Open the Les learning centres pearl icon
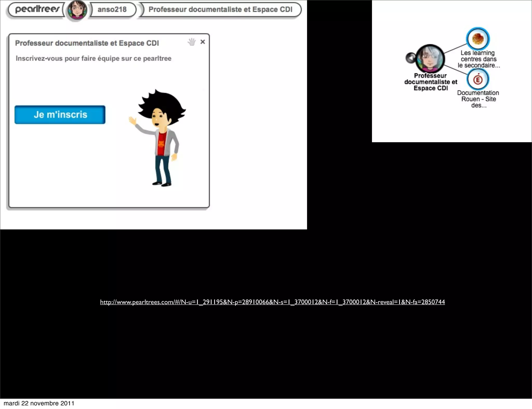 click(478, 39)
